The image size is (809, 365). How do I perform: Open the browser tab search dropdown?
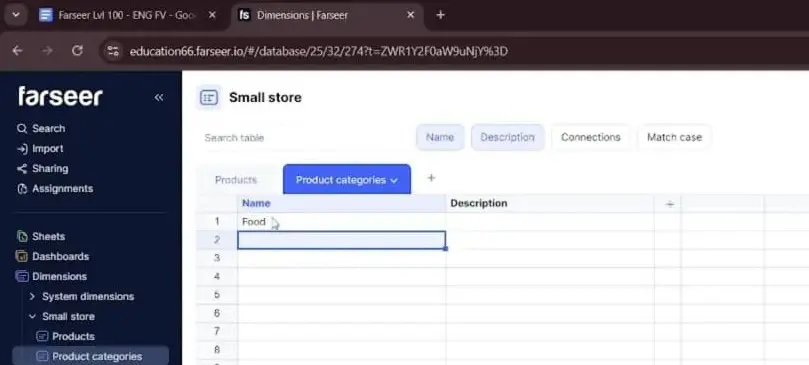pos(16,15)
